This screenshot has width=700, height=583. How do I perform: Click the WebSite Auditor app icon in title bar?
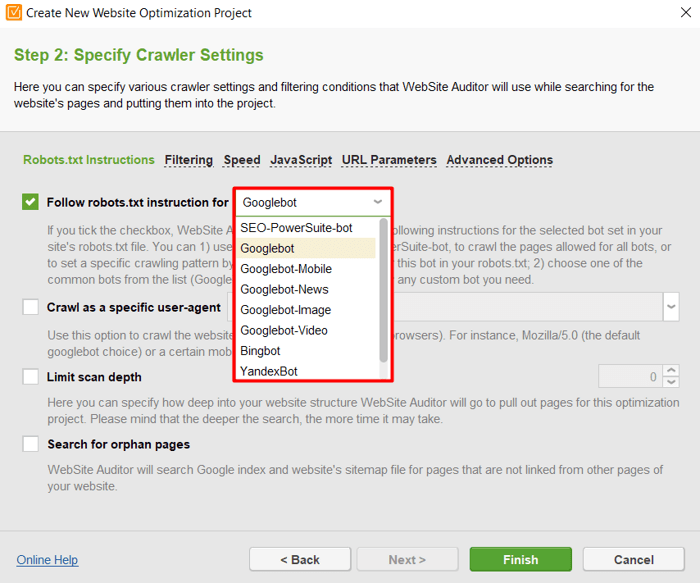pyautogui.click(x=14, y=12)
